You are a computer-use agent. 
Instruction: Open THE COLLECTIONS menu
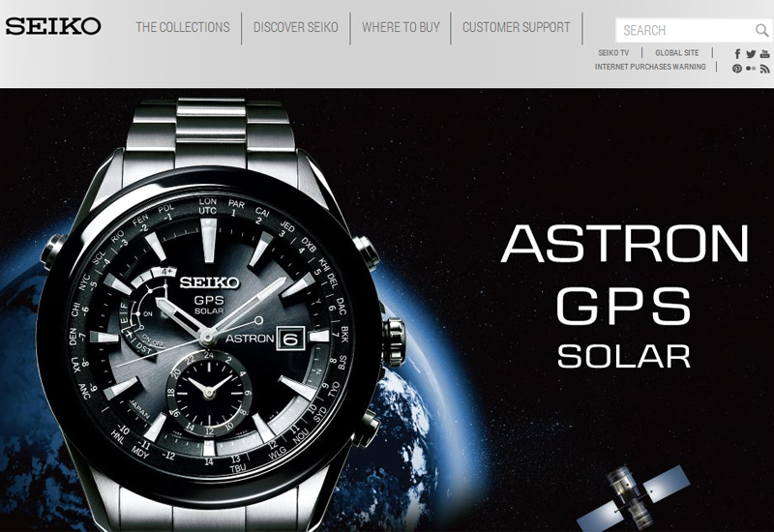coord(183,27)
